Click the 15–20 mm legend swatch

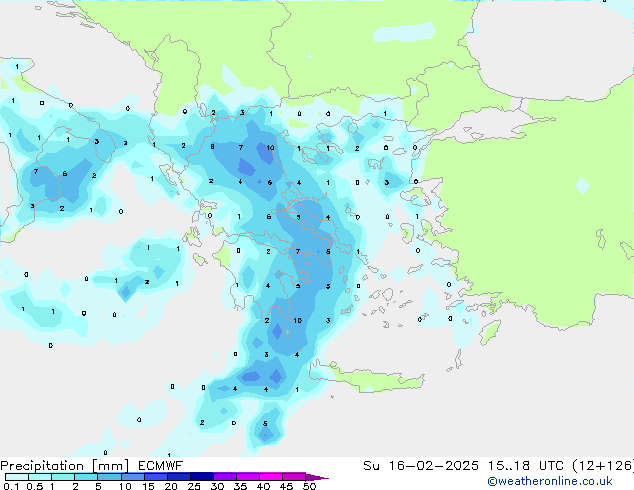point(156,477)
